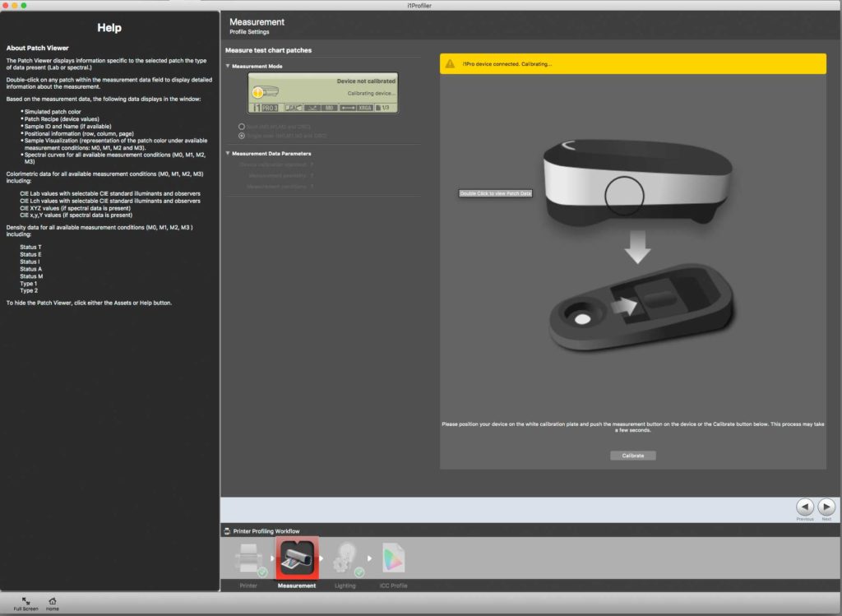Open the Lighting workflow step icon
842x616 pixels.
pos(346,558)
